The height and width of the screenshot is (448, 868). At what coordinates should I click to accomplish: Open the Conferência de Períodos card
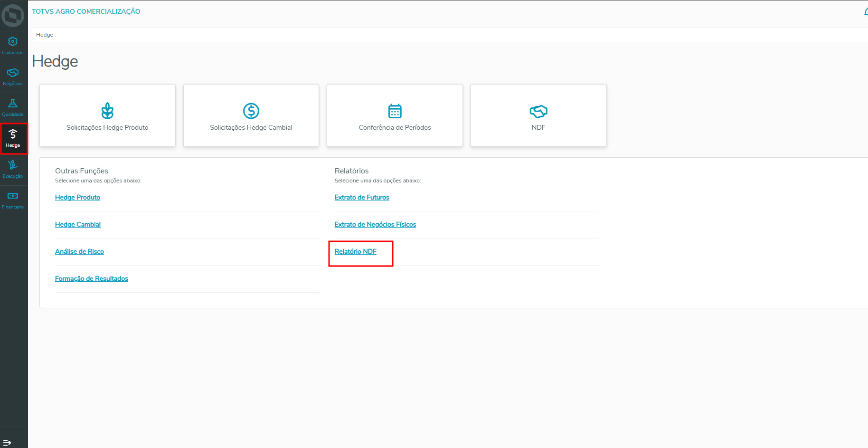395,115
